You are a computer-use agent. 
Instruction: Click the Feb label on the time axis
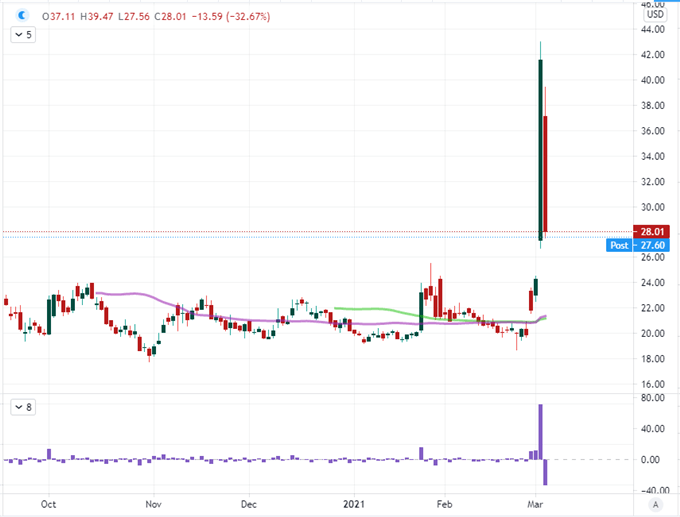pos(445,504)
